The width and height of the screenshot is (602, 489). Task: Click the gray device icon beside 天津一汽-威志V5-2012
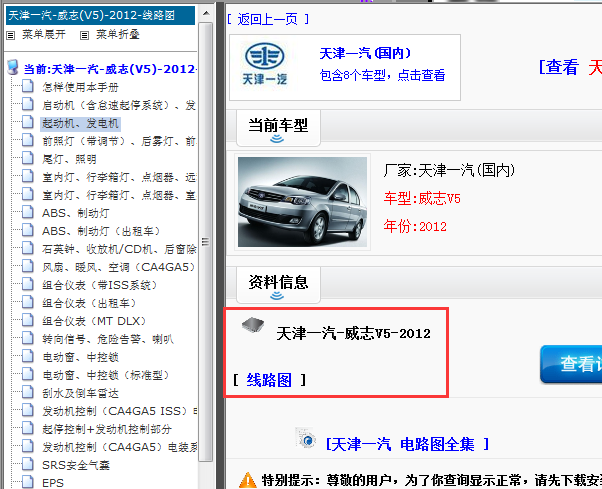253,325
